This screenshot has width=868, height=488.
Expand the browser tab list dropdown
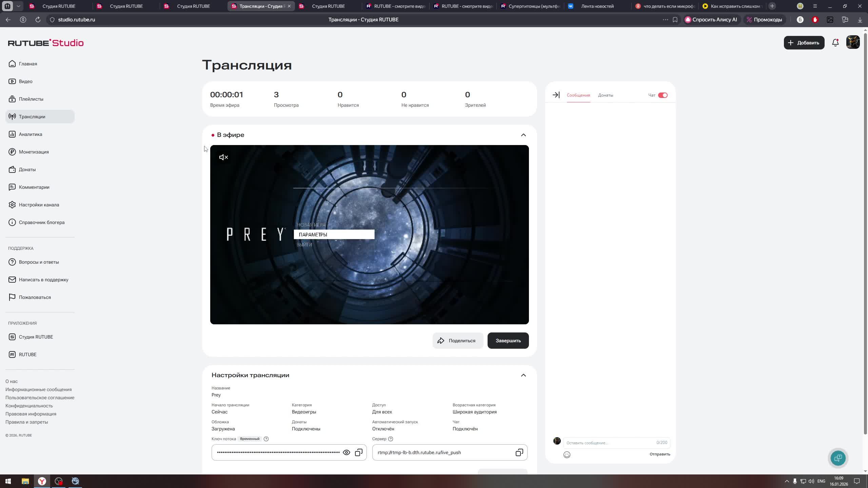[18, 6]
